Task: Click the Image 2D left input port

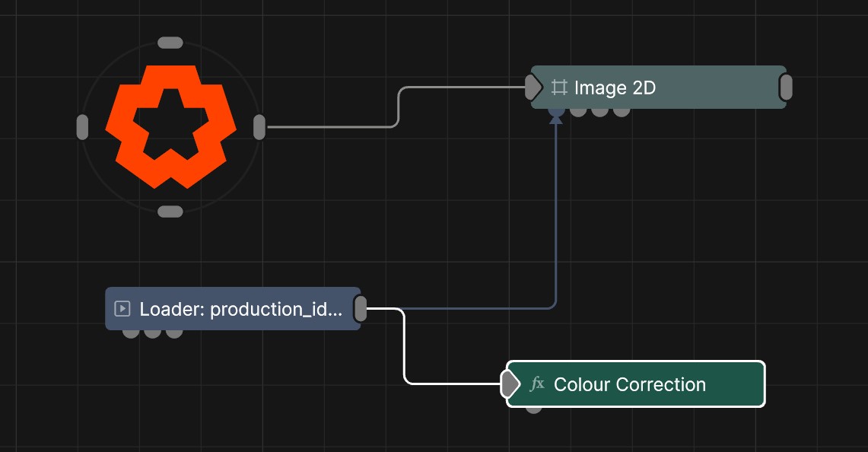Action: [x=533, y=88]
